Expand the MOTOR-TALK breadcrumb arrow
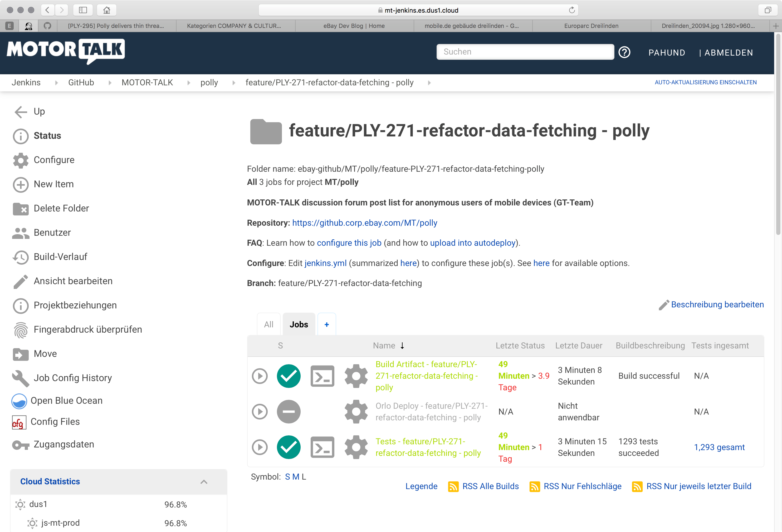The width and height of the screenshot is (782, 532). tap(188, 83)
